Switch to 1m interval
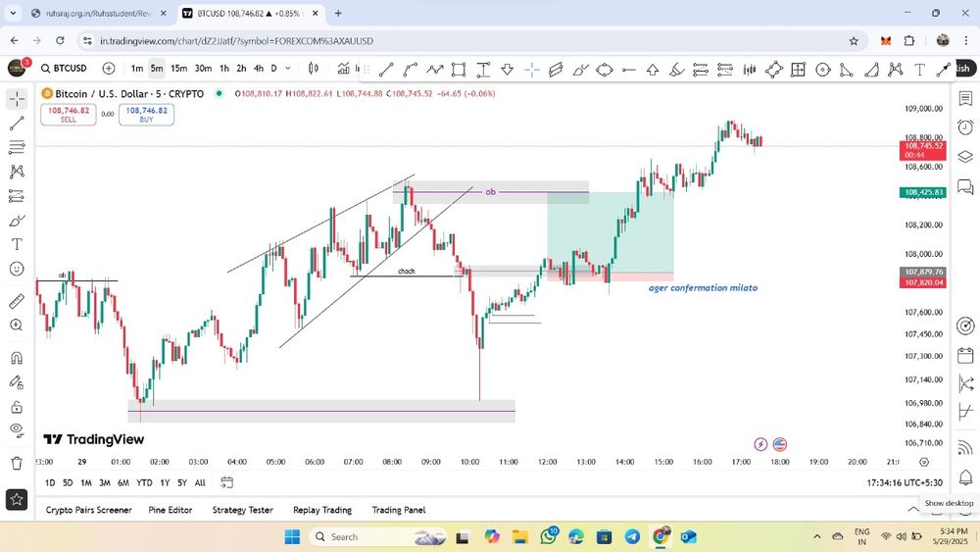Viewport: 980px width, 552px height. 137,68
